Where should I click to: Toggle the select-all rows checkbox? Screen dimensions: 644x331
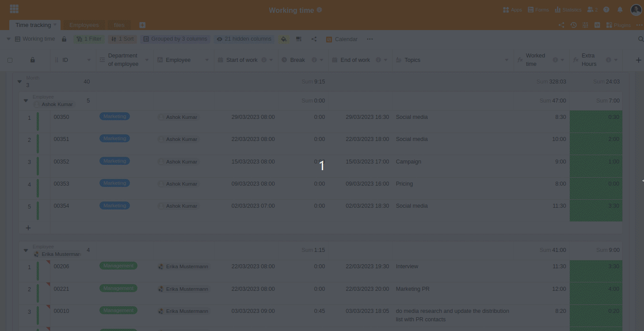pos(10,60)
